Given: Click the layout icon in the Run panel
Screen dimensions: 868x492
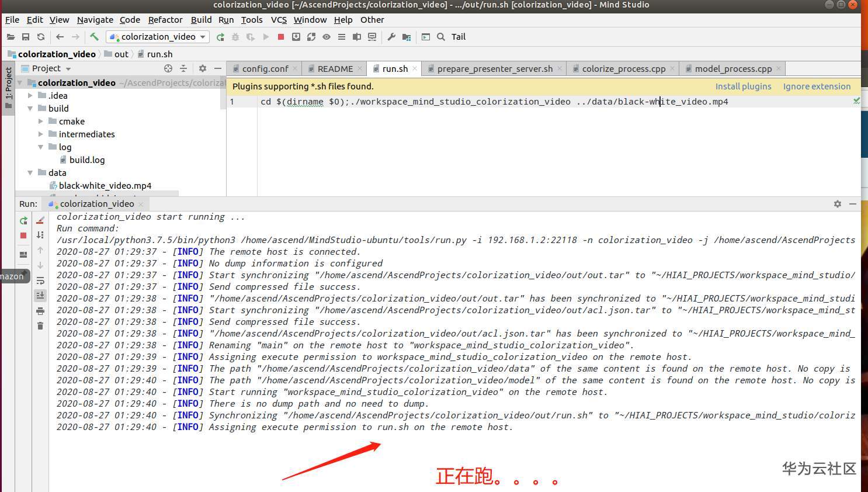Looking at the screenshot, I should [x=23, y=255].
